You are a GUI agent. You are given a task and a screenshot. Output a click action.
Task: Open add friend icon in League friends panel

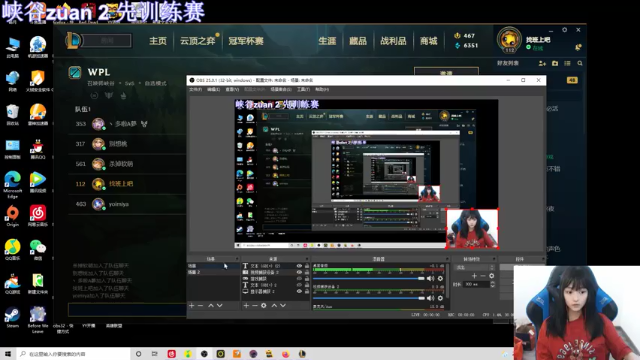pyautogui.click(x=542, y=63)
